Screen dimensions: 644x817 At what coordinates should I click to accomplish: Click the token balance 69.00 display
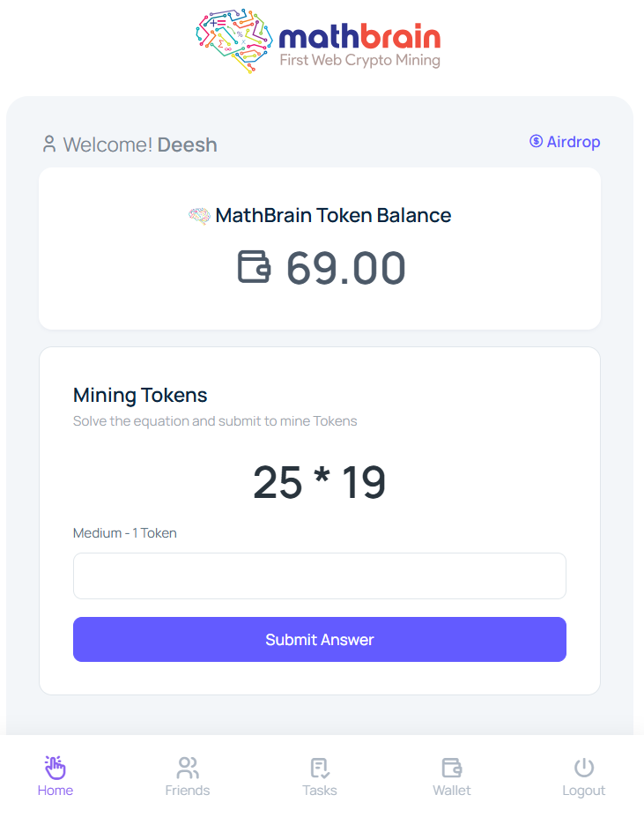[x=345, y=267]
